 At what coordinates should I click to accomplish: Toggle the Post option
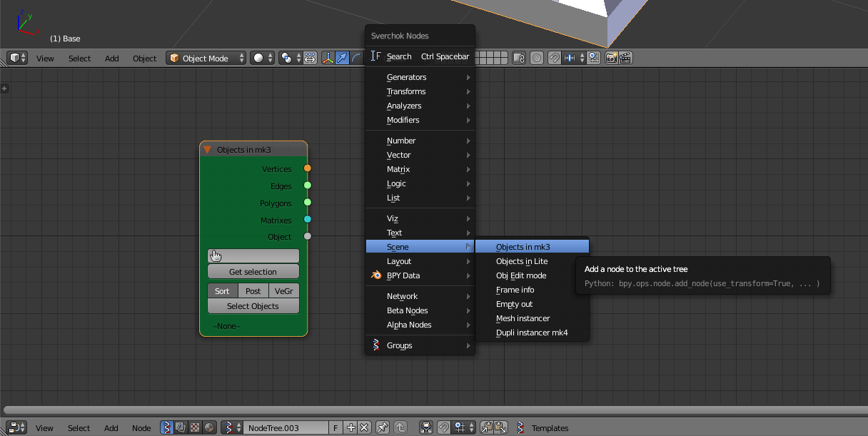point(253,291)
